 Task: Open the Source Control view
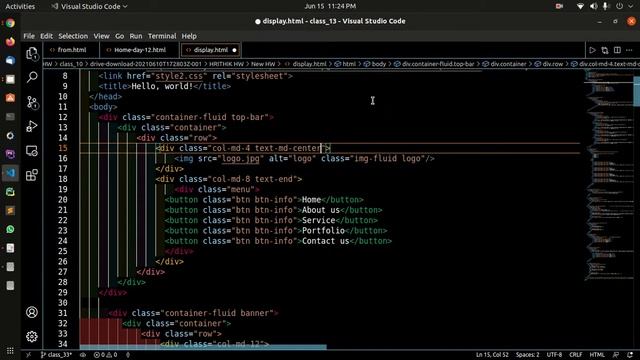click(32, 102)
